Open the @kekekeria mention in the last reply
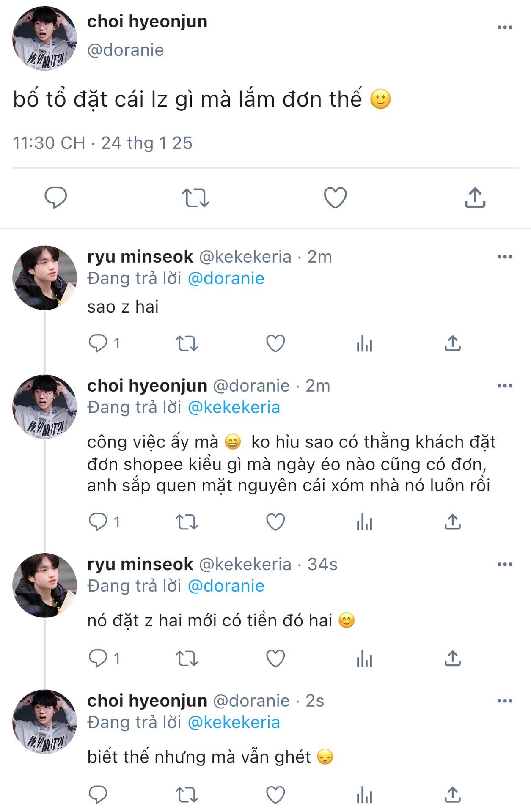The height and width of the screenshot is (812, 531). [x=234, y=722]
